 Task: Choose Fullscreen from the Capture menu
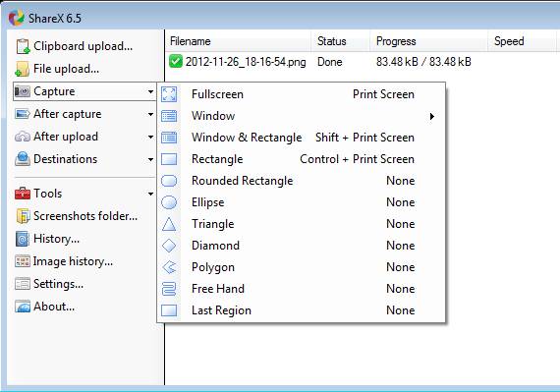(301, 94)
